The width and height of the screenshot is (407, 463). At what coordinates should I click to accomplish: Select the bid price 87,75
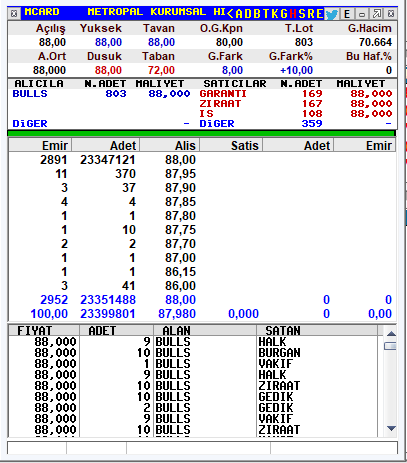tap(180, 230)
